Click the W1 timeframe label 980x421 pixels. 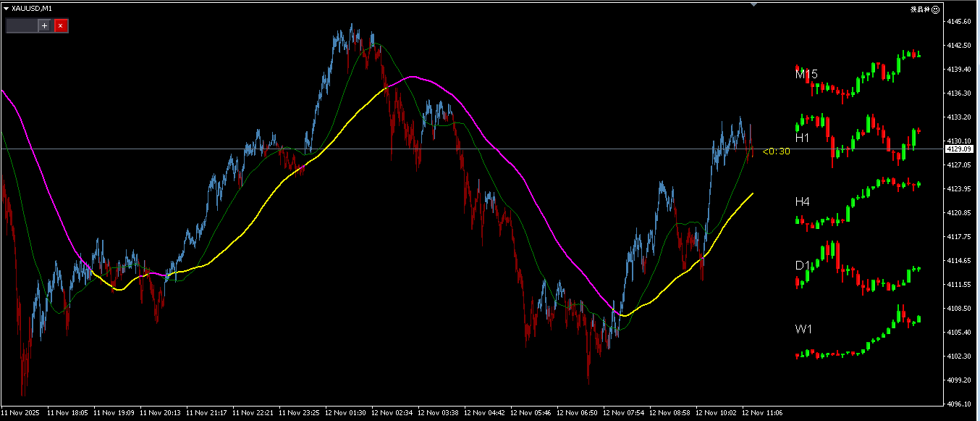803,330
